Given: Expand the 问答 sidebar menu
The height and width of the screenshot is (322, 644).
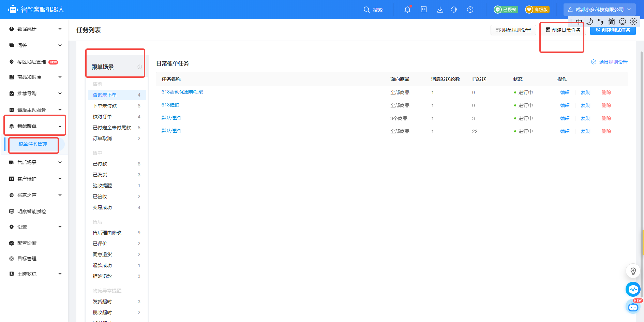Looking at the screenshot, I should pos(34,45).
